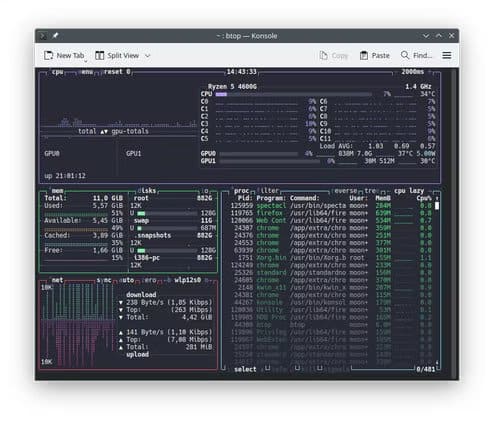Select the konsole process row 44267
This screenshot has height=422, width=494.
331,303
